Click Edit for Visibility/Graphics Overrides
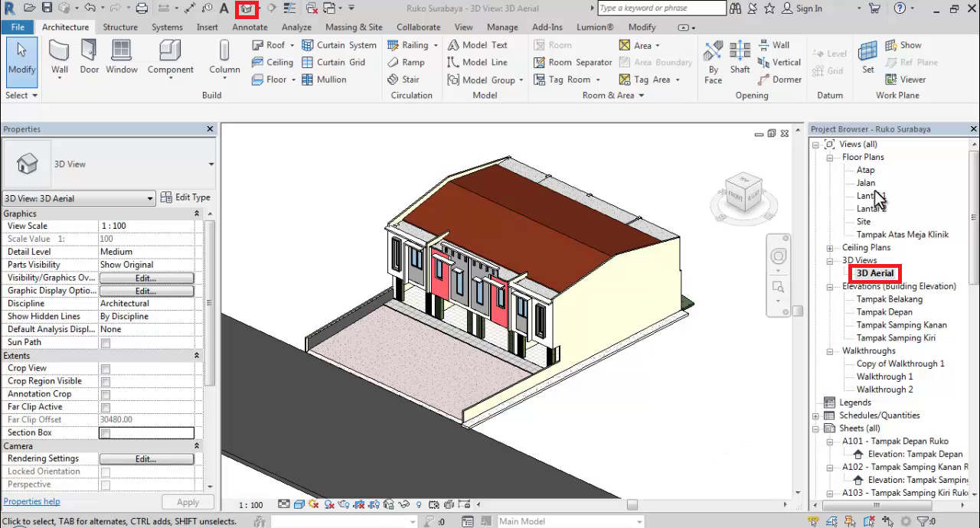 147,277
